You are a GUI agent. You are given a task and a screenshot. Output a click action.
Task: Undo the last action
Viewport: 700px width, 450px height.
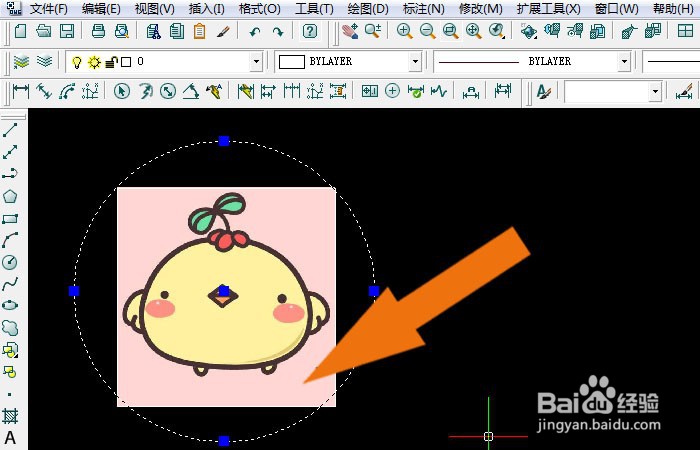[255, 31]
